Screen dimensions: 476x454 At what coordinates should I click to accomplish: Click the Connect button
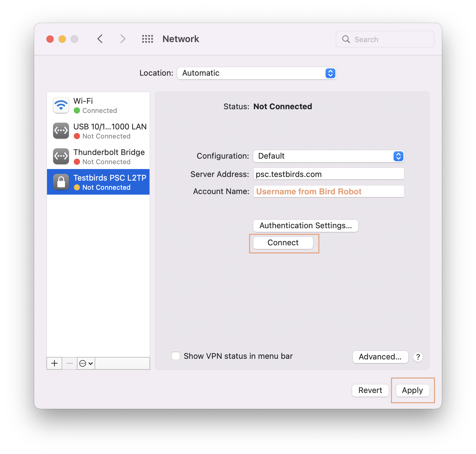coord(283,243)
